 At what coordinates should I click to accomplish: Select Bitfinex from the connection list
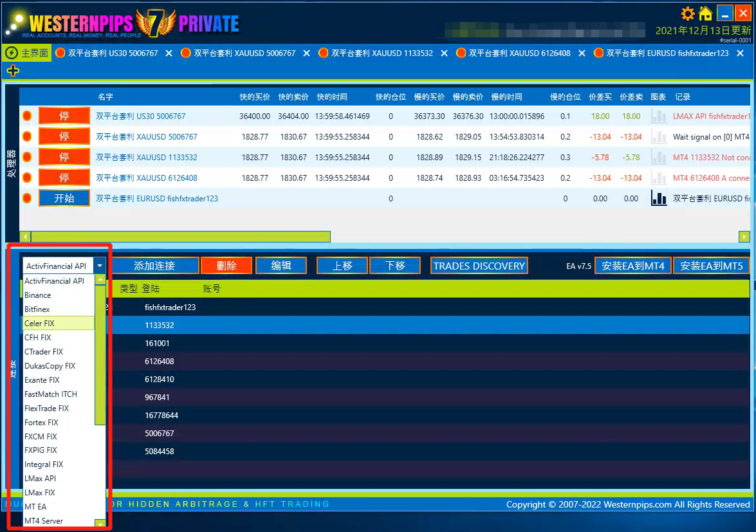(x=59, y=309)
